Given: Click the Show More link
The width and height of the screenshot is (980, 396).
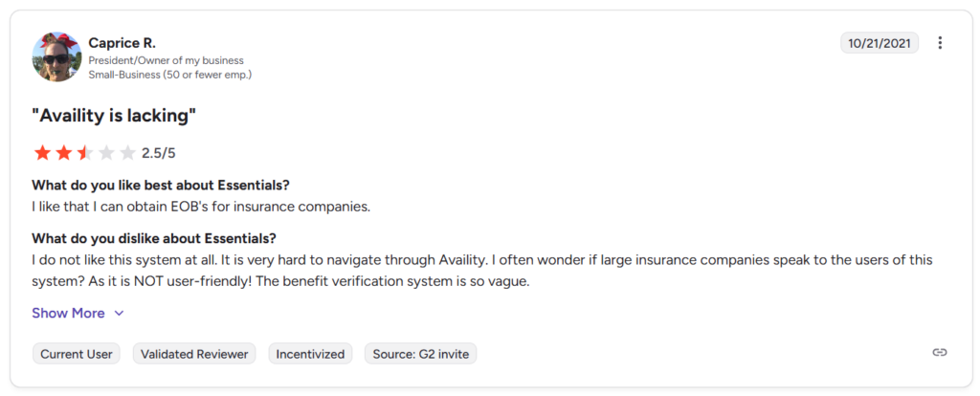Looking at the screenshot, I should coord(68,313).
